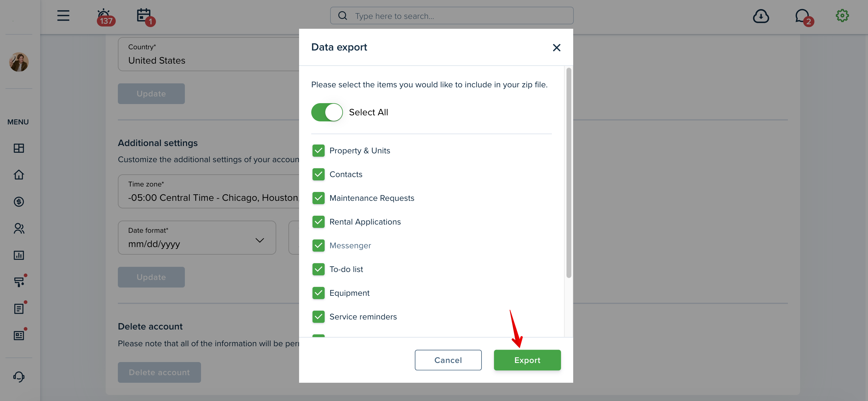The height and width of the screenshot is (401, 868).
Task: Uncheck To-do list checkbox
Action: pos(318,269)
